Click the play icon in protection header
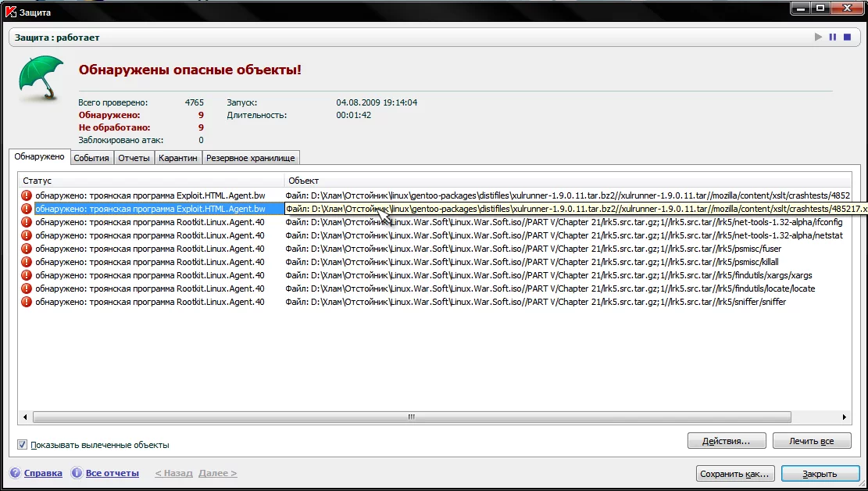This screenshot has height=491, width=868. click(x=818, y=37)
